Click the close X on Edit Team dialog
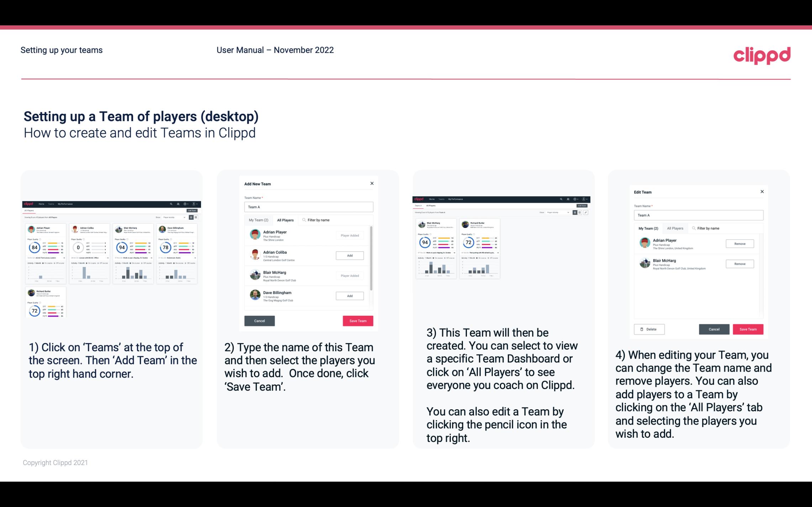The height and width of the screenshot is (507, 812). [762, 192]
